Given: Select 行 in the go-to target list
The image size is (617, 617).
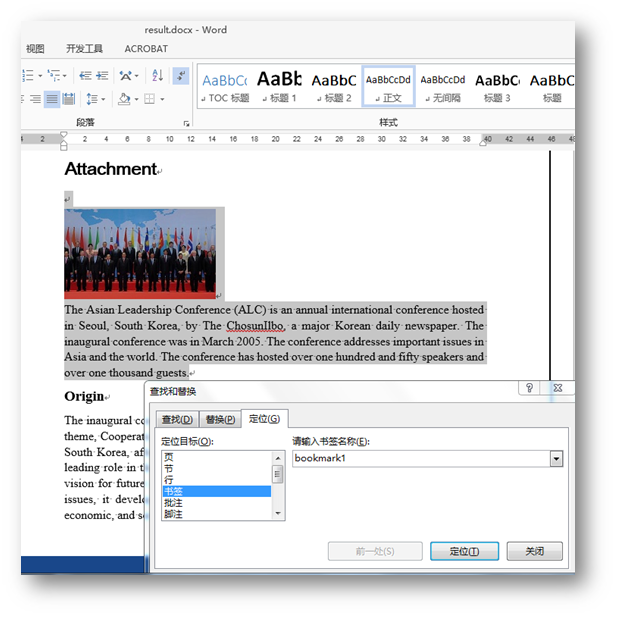Looking at the screenshot, I should pyautogui.click(x=216, y=480).
